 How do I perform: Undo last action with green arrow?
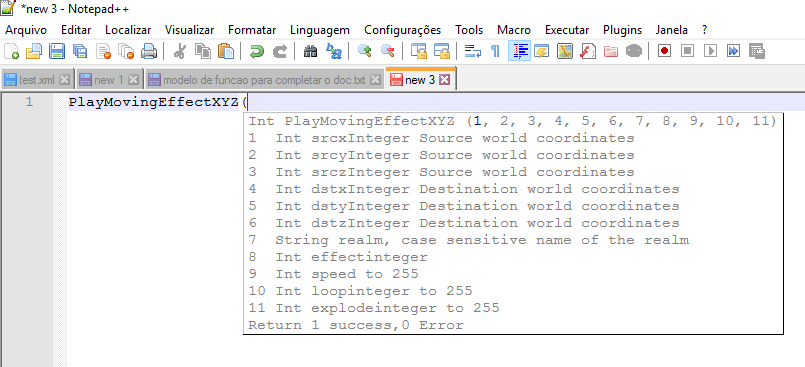pyautogui.click(x=257, y=51)
